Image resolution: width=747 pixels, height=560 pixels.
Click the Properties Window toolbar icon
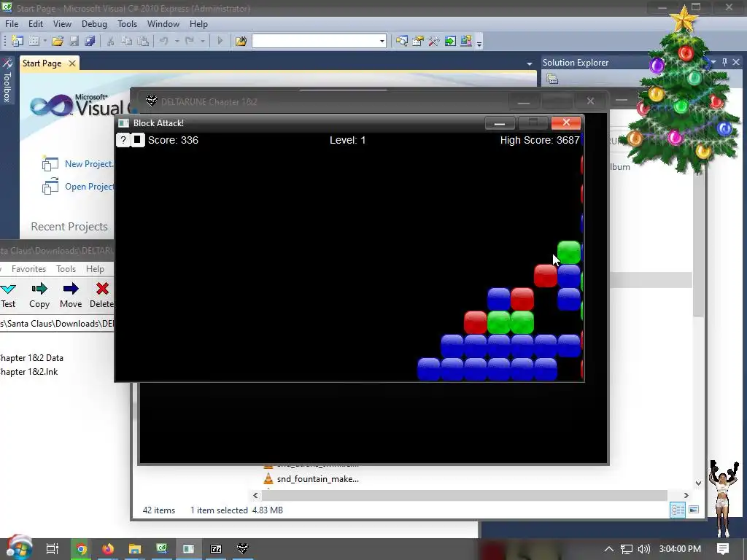click(418, 42)
